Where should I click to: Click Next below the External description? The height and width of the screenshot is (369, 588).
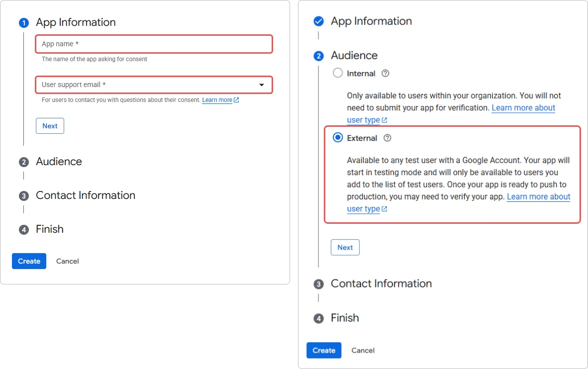[x=345, y=247]
